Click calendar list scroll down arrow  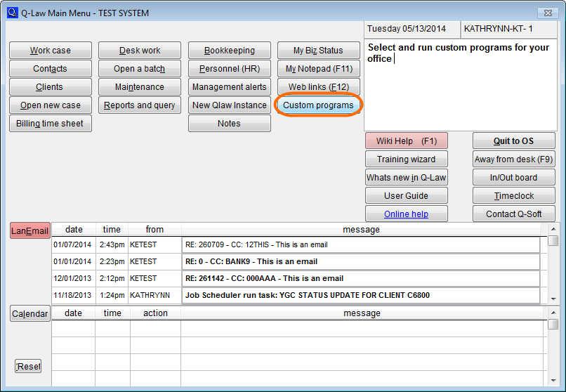coord(553,381)
